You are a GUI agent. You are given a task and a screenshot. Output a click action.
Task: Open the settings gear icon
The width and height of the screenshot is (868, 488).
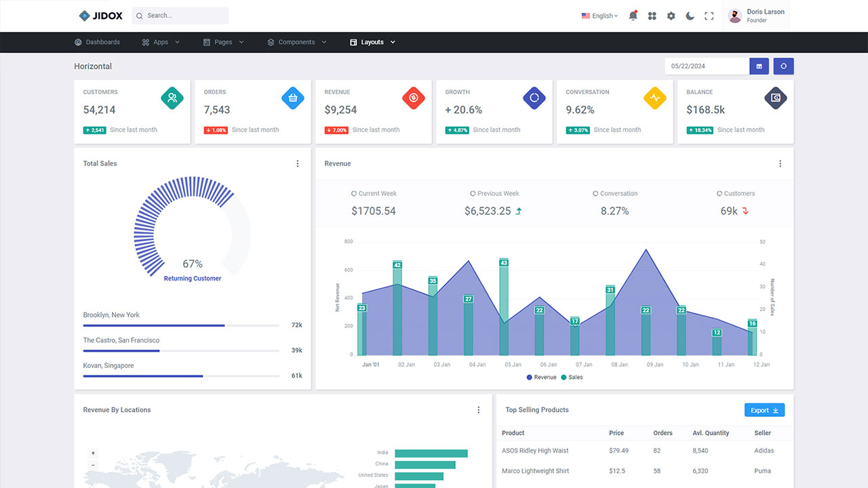click(671, 16)
